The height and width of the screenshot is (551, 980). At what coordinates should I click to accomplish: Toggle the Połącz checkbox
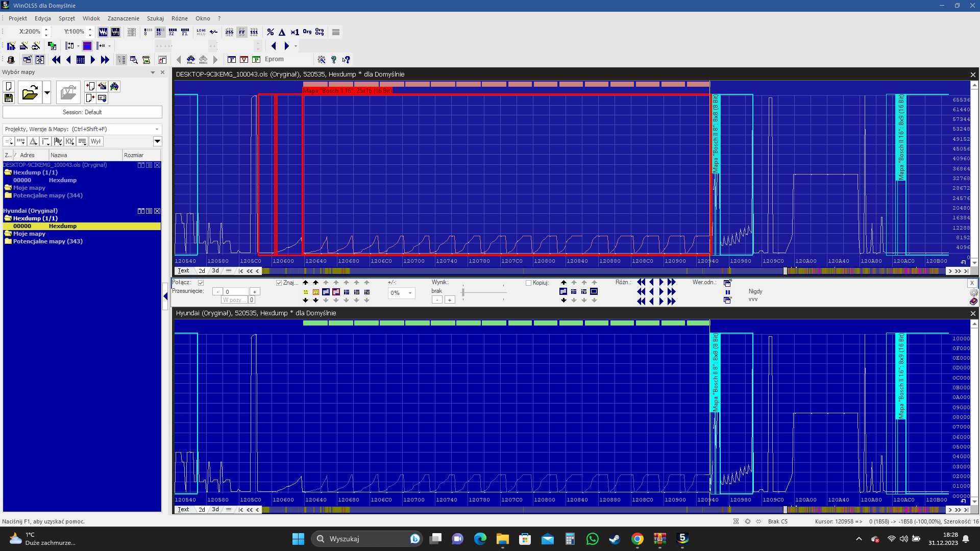point(201,283)
